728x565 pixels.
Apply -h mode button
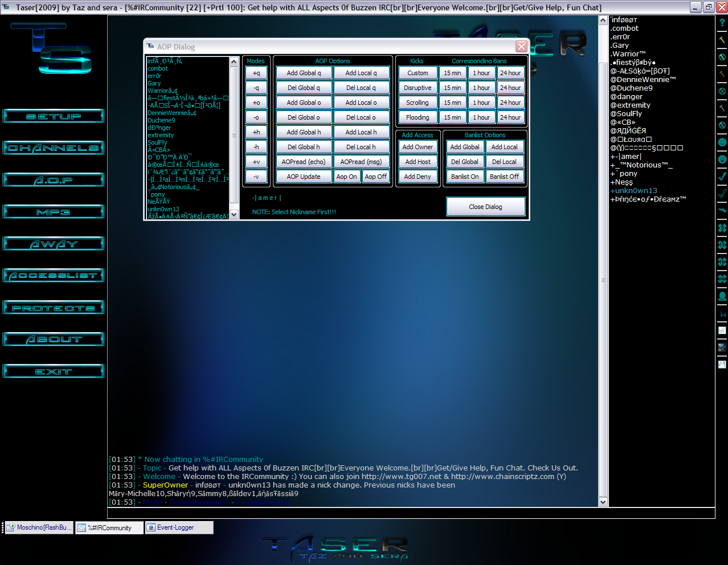(256, 147)
